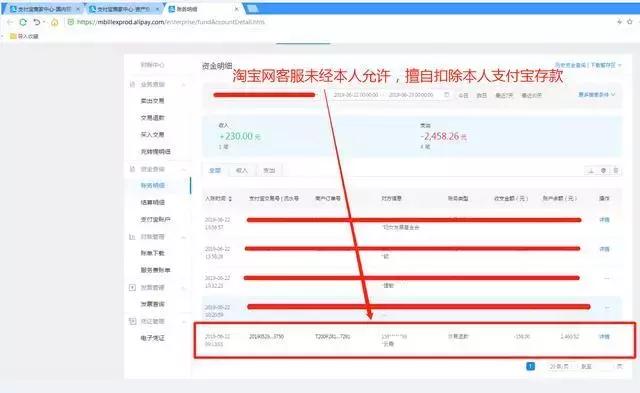Open 账单下载 in the sidebar
Image resolution: width=640 pixels, height=393 pixels.
click(153, 253)
